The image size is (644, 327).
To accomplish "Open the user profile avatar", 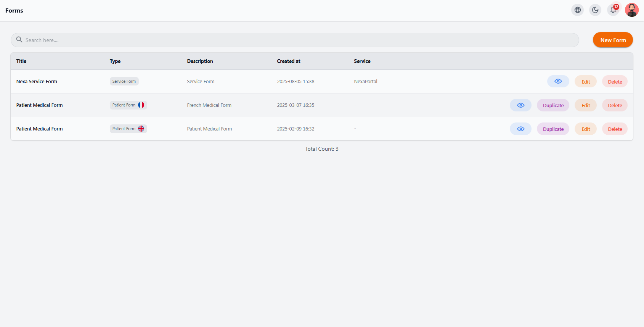I will click(632, 10).
